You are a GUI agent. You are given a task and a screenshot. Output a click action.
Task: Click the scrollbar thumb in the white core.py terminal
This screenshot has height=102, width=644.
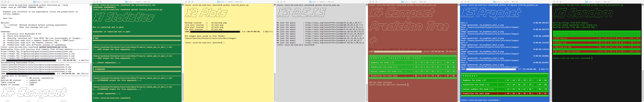pos(91,72)
